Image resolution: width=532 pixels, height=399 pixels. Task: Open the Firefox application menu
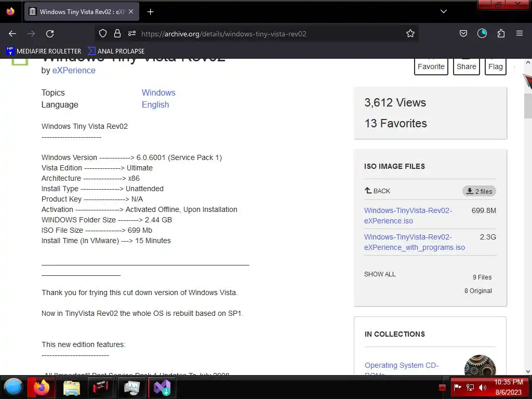pyautogui.click(x=520, y=33)
